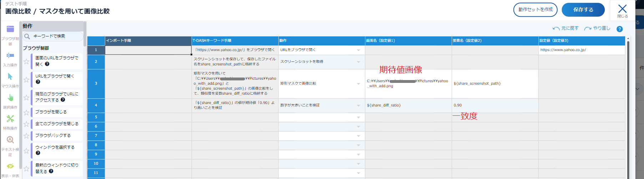Click help icon for 最新のウィンドウに切り替える

(x=51, y=171)
